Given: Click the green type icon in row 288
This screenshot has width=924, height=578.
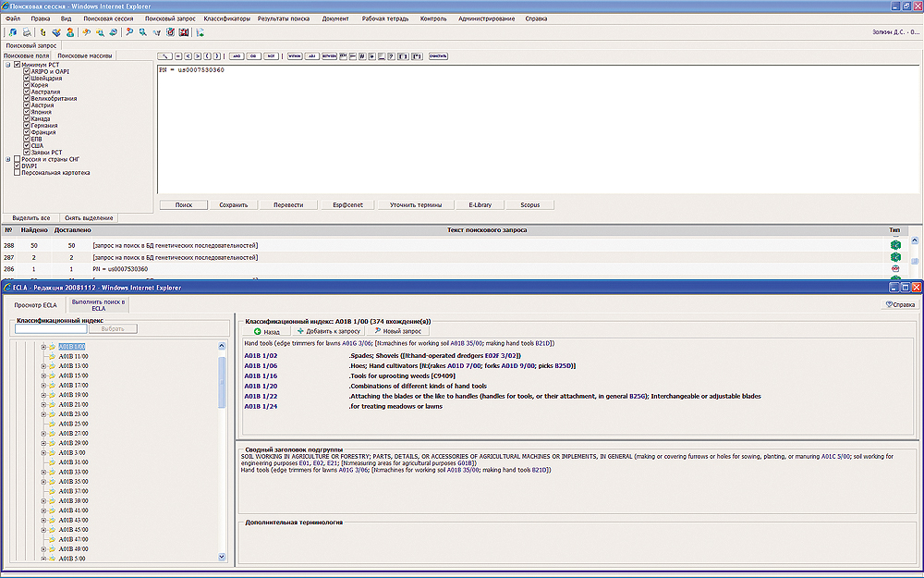Looking at the screenshot, I should click(x=894, y=244).
